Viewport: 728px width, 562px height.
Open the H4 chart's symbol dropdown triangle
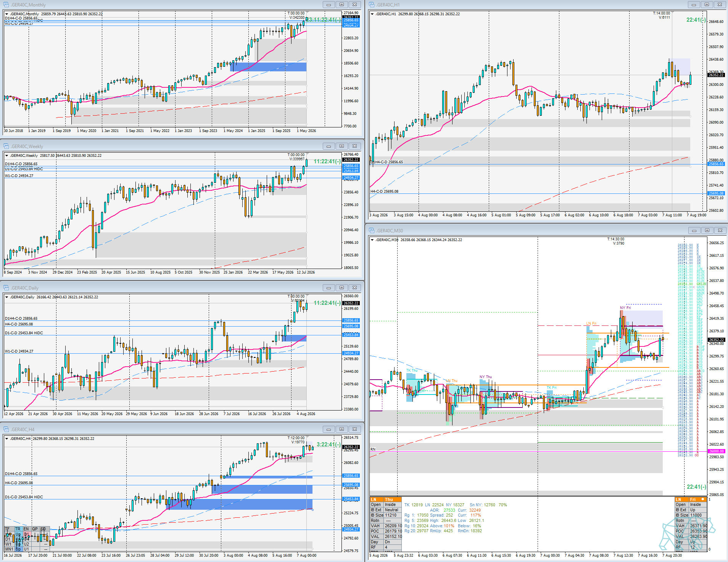[7, 439]
